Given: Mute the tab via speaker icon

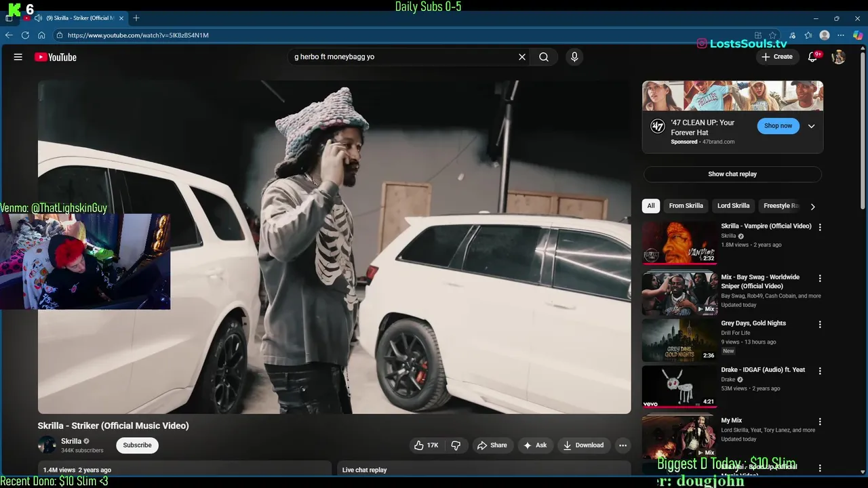Looking at the screenshot, I should pos(38,18).
